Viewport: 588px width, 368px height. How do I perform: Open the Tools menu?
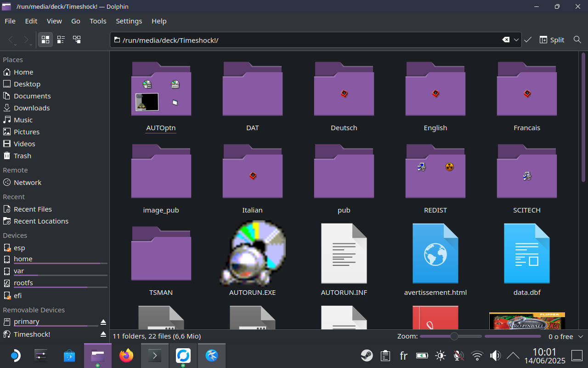coord(98,21)
